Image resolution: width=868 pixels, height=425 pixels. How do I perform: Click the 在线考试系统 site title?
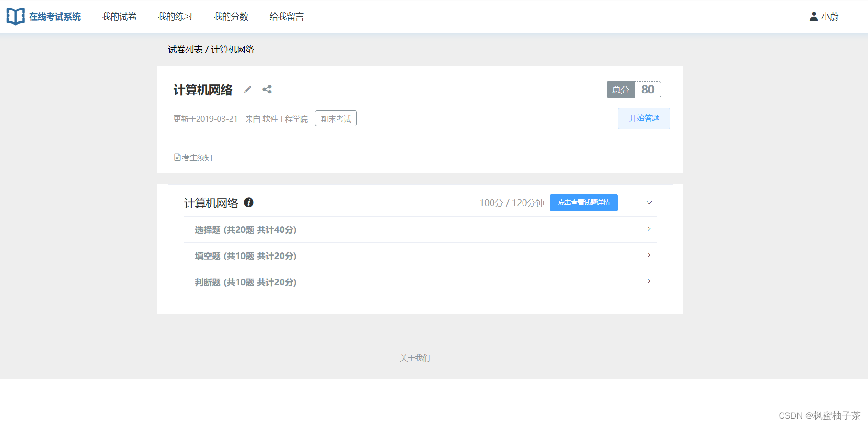55,17
